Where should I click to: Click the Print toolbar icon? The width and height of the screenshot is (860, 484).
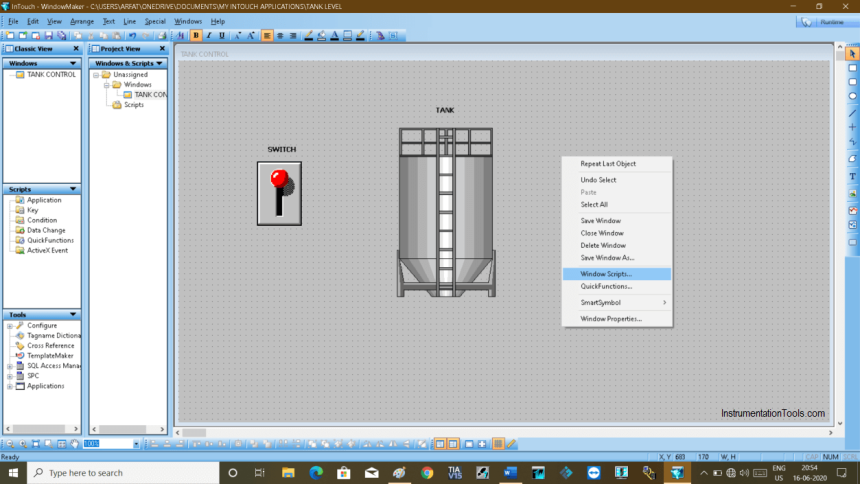pos(161,35)
